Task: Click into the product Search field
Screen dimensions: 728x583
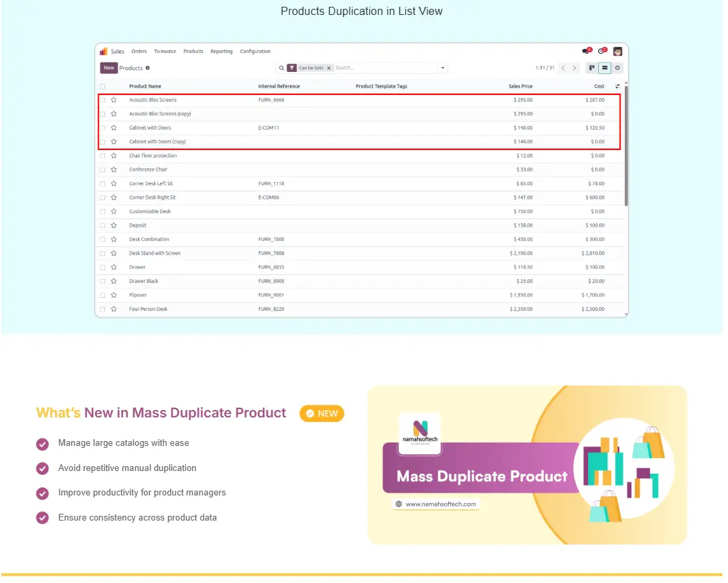Action: pos(384,68)
